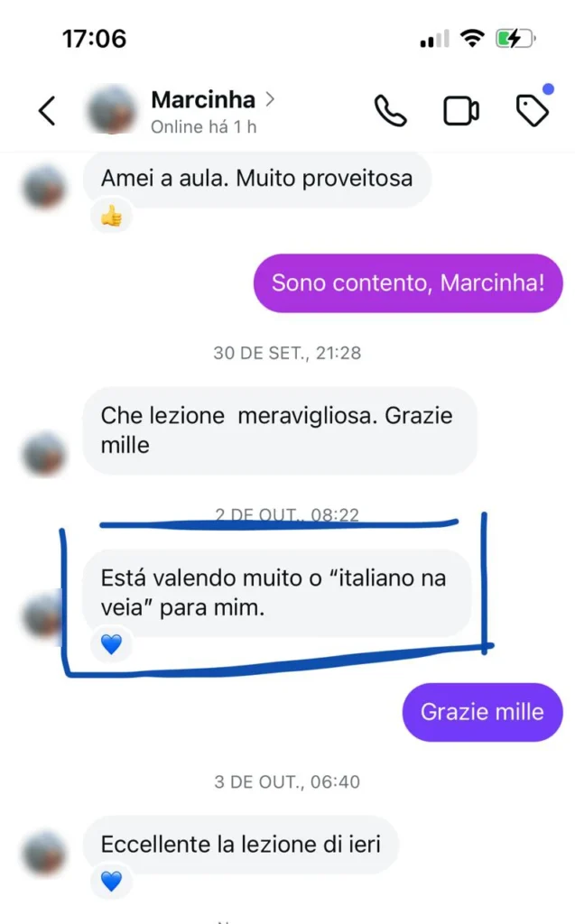The image size is (575, 924).
Task: Tap the Marcinha name in the header
Action: (x=203, y=99)
